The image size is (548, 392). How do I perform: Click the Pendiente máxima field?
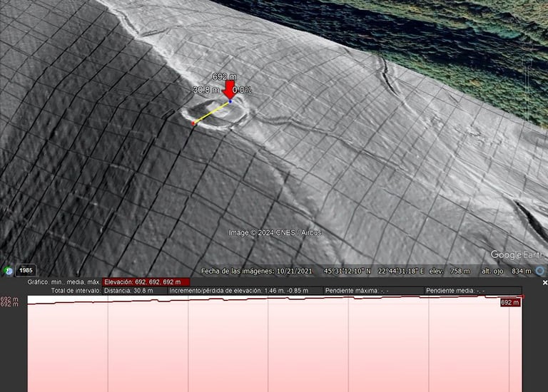coord(374,290)
